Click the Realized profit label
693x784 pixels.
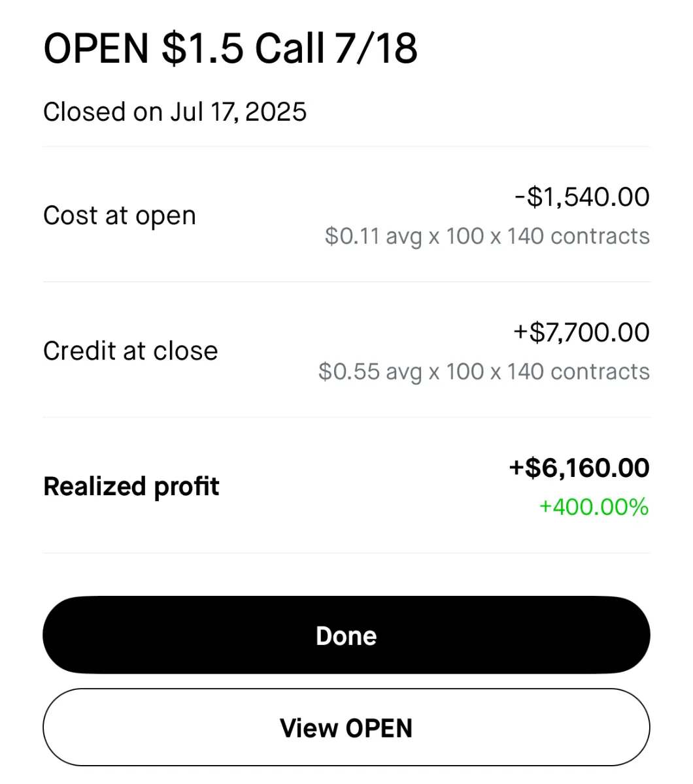[x=131, y=487]
